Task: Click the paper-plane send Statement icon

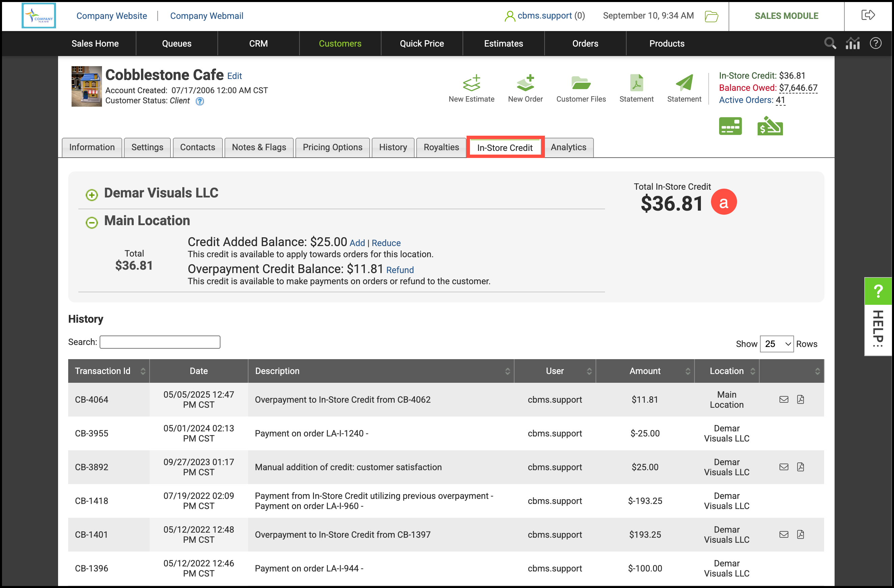Action: (684, 83)
